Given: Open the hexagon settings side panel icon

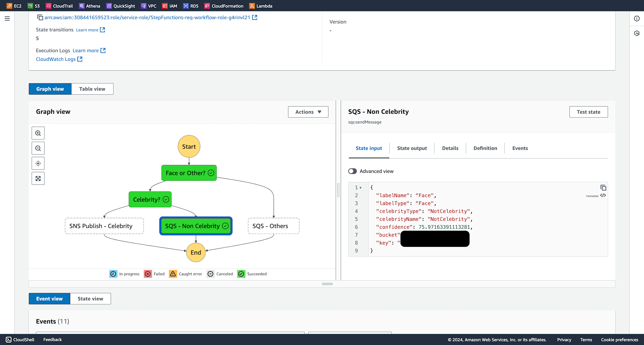Looking at the screenshot, I should point(637,33).
